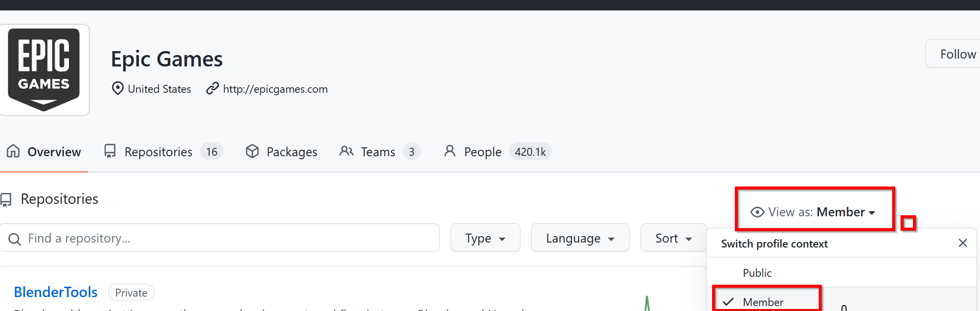Viewport: 980px width, 311px height.
Task: Click the eye icon in View as
Action: [757, 212]
